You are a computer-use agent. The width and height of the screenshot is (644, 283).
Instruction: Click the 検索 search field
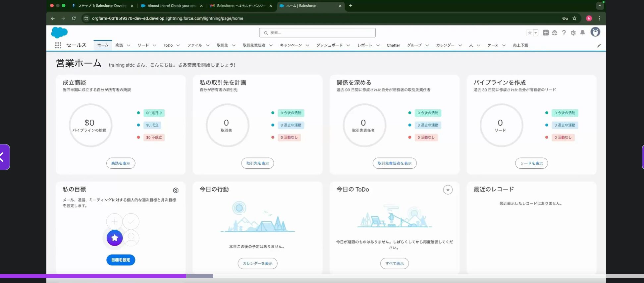(317, 32)
